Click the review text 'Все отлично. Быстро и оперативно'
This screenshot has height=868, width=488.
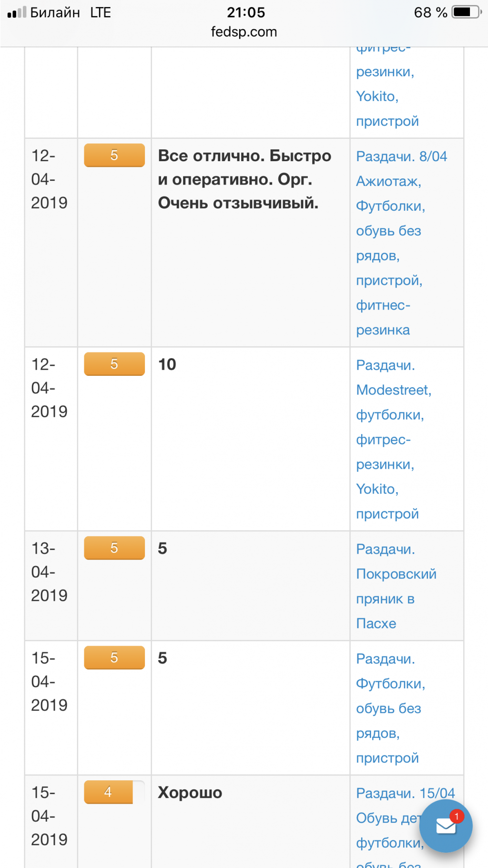coord(244,179)
